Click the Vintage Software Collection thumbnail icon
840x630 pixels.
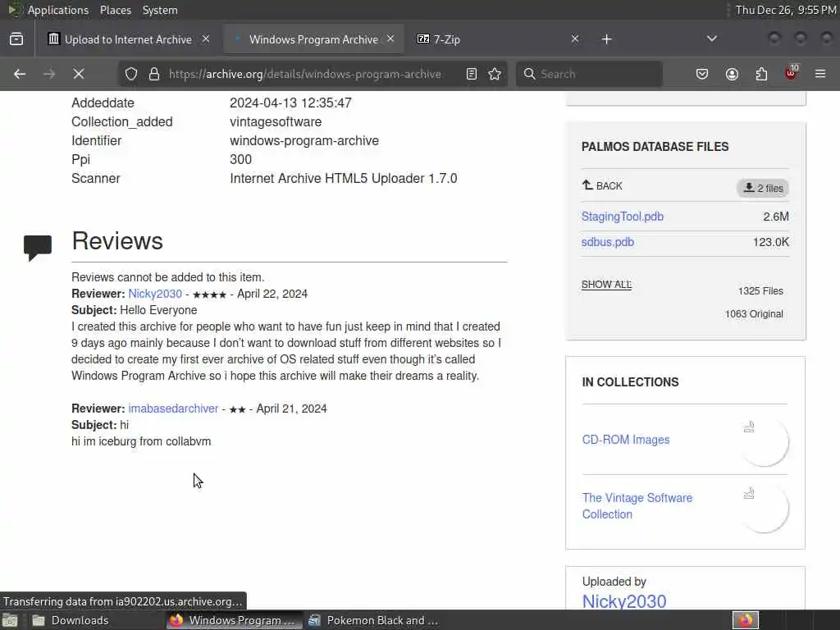(764, 509)
